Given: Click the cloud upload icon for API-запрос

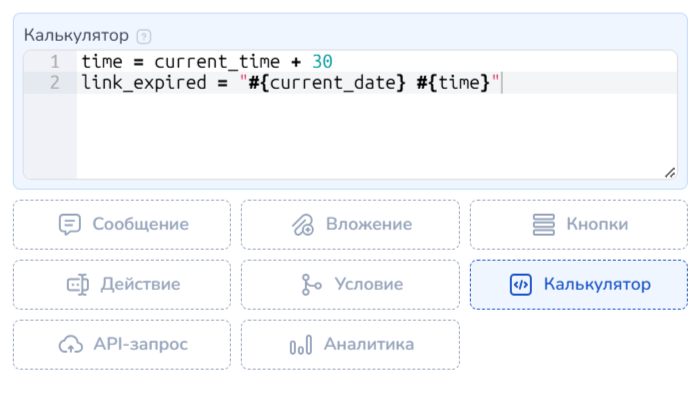Looking at the screenshot, I should tap(70, 345).
